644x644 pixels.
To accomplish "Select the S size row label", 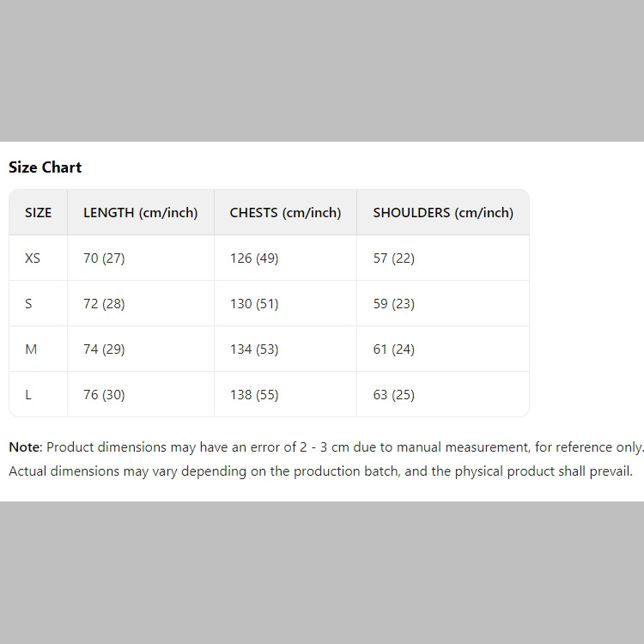I will tap(28, 304).
